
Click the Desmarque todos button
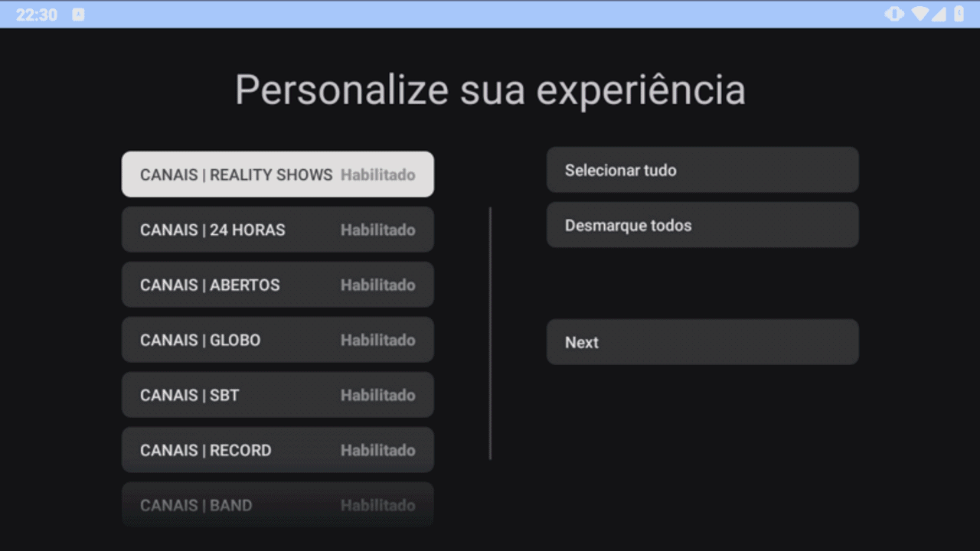703,225
